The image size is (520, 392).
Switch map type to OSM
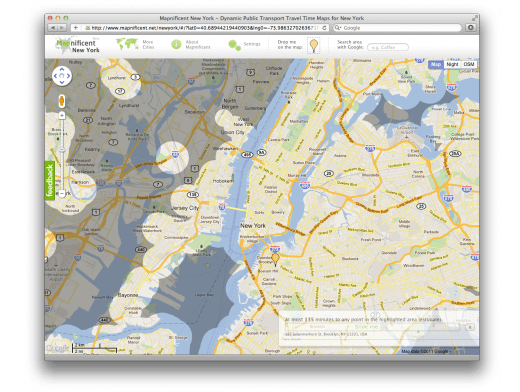click(469, 64)
